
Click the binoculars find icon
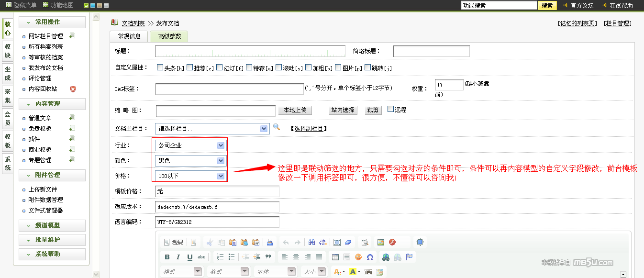pyautogui.click(x=311, y=242)
